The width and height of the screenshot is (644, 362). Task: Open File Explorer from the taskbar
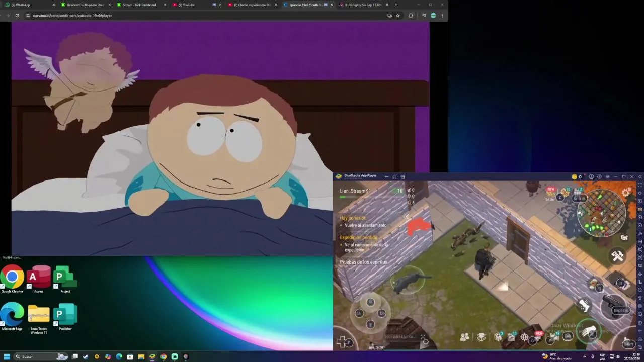[141, 356]
